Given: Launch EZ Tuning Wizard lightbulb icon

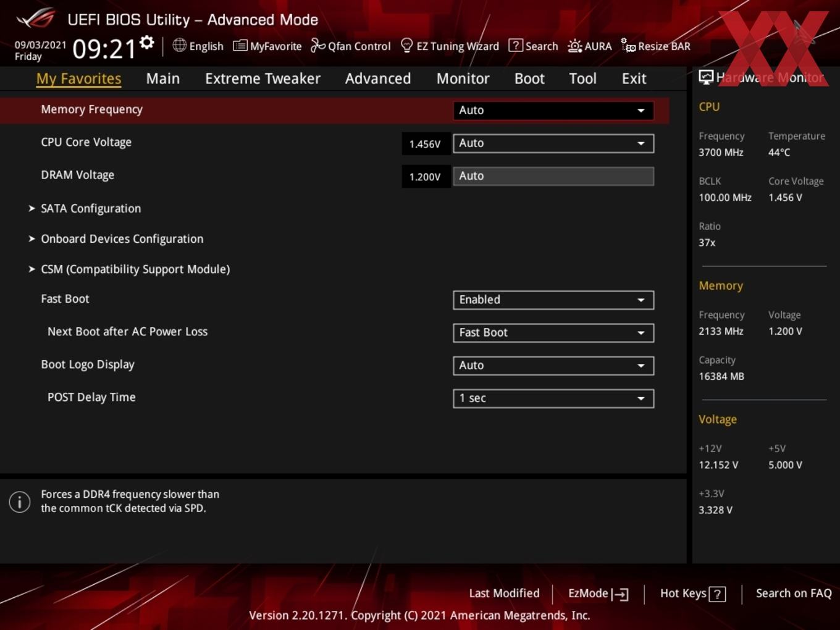Looking at the screenshot, I should pyautogui.click(x=406, y=45).
